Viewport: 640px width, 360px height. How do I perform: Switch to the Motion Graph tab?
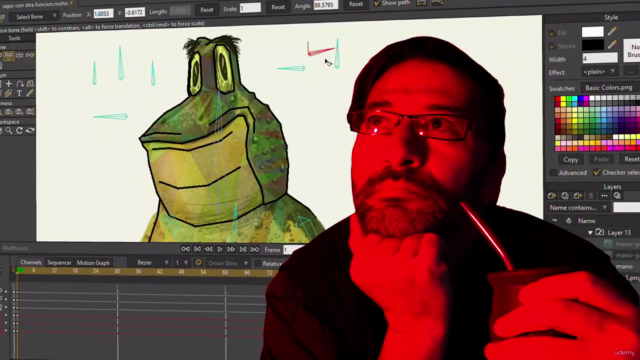click(x=93, y=263)
